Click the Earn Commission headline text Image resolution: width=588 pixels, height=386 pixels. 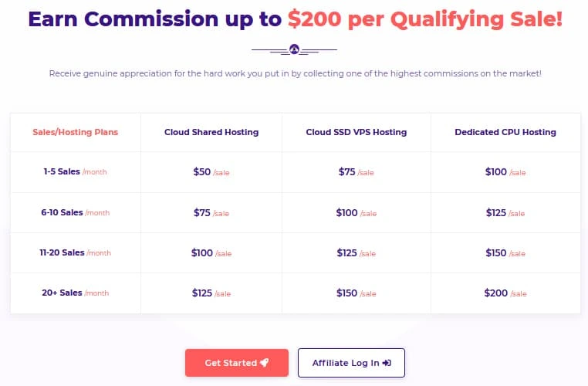[x=295, y=19]
